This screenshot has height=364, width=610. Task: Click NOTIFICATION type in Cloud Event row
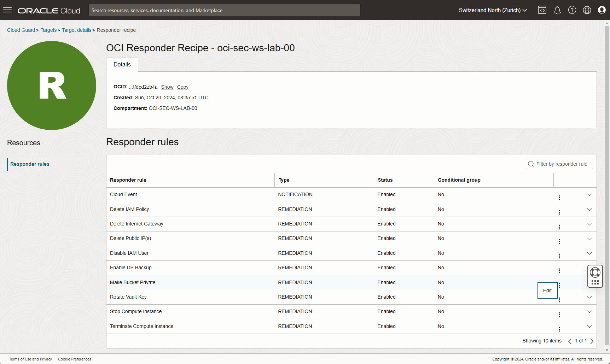[295, 194]
